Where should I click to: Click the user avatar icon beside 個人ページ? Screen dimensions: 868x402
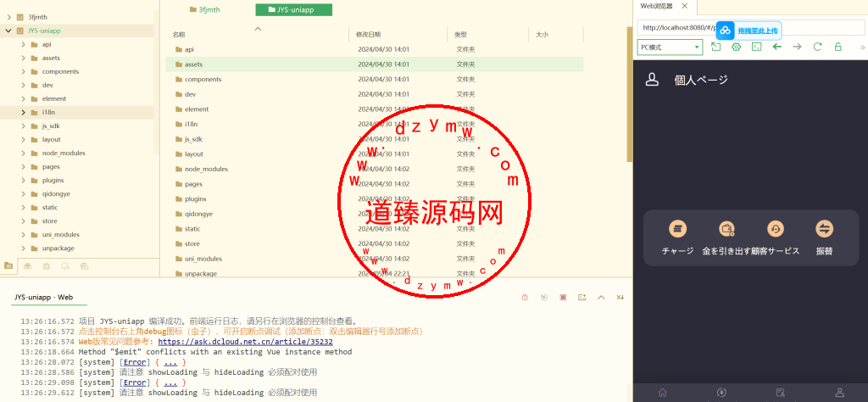(653, 80)
